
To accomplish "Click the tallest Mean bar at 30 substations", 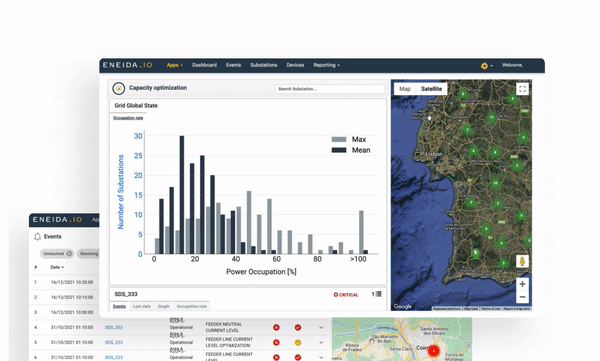I will [182, 194].
